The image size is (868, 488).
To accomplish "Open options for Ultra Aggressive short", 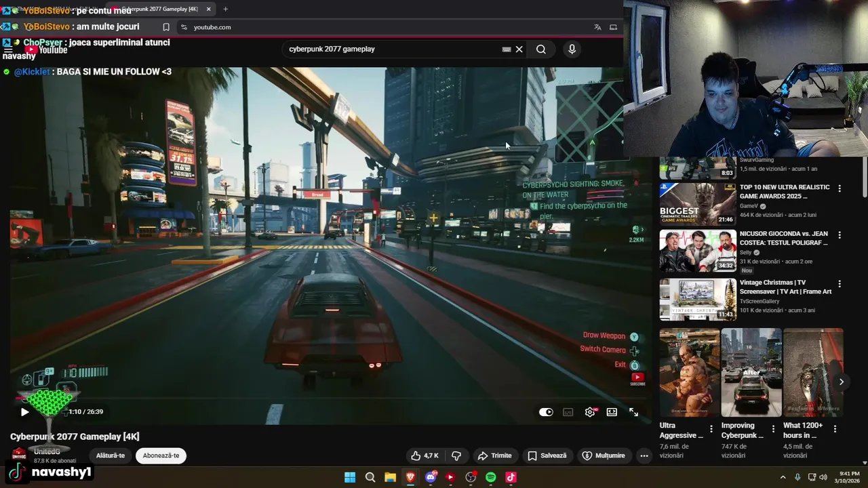I will click(711, 428).
